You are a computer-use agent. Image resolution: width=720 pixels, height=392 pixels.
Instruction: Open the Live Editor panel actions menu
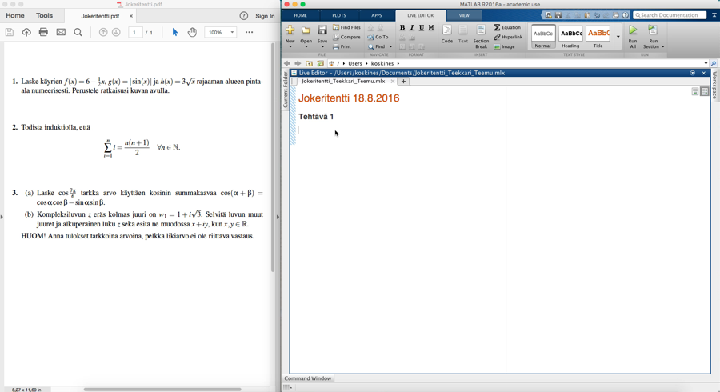[692, 73]
